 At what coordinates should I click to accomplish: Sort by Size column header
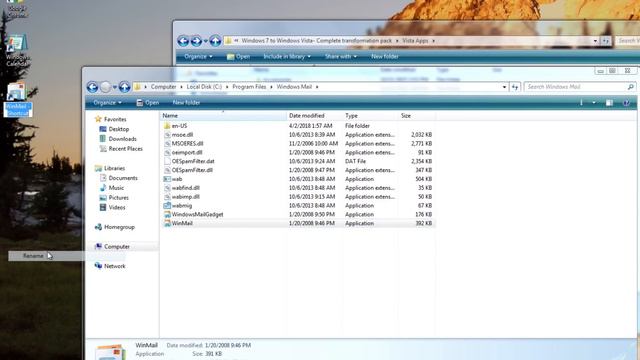click(x=417, y=116)
